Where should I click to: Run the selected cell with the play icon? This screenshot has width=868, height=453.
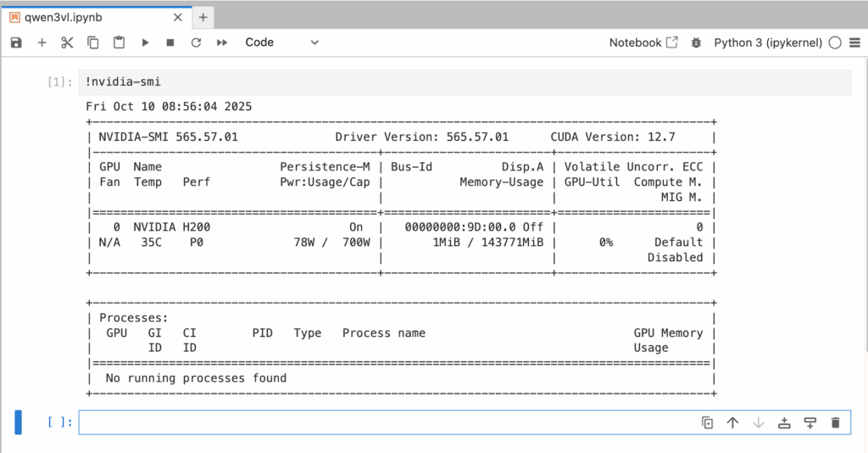tap(145, 42)
